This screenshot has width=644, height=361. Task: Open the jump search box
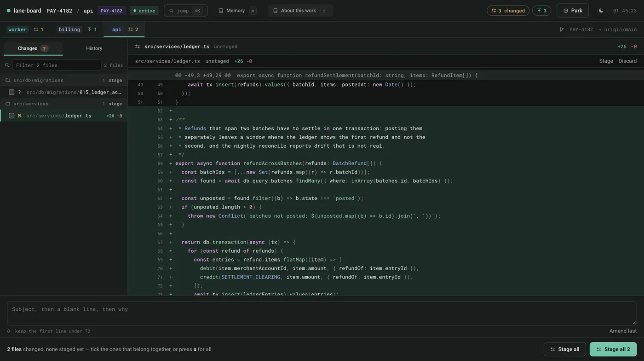coord(185,11)
